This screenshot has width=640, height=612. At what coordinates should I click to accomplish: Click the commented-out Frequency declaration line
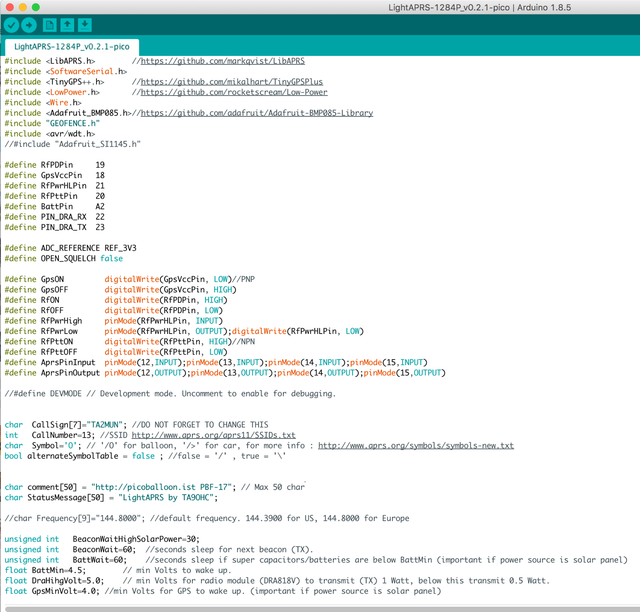point(200,518)
